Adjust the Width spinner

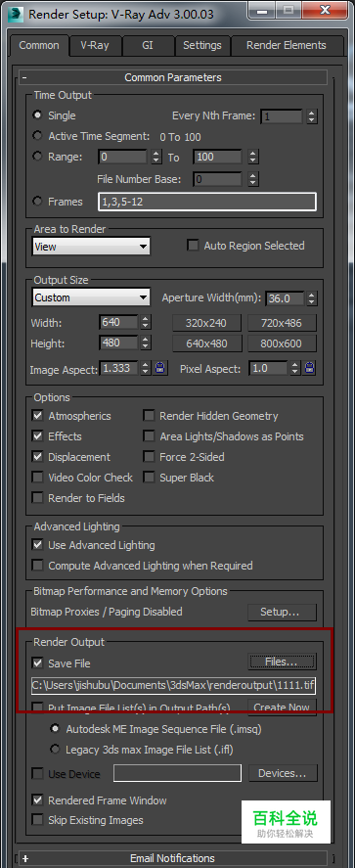tap(146, 322)
